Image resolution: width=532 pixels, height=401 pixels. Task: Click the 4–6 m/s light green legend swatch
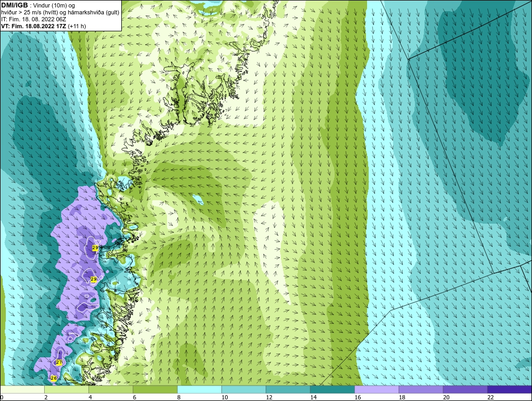coord(111,389)
